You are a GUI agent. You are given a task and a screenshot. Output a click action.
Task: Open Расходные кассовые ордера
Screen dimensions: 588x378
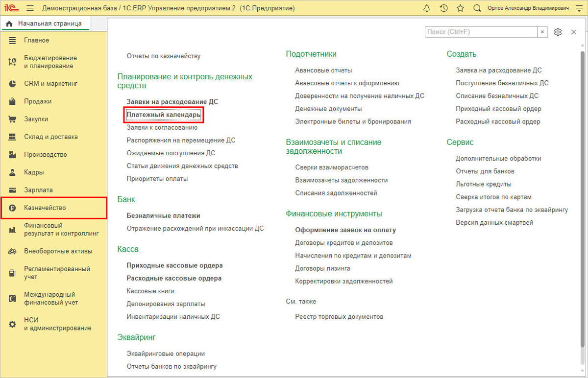click(x=174, y=278)
